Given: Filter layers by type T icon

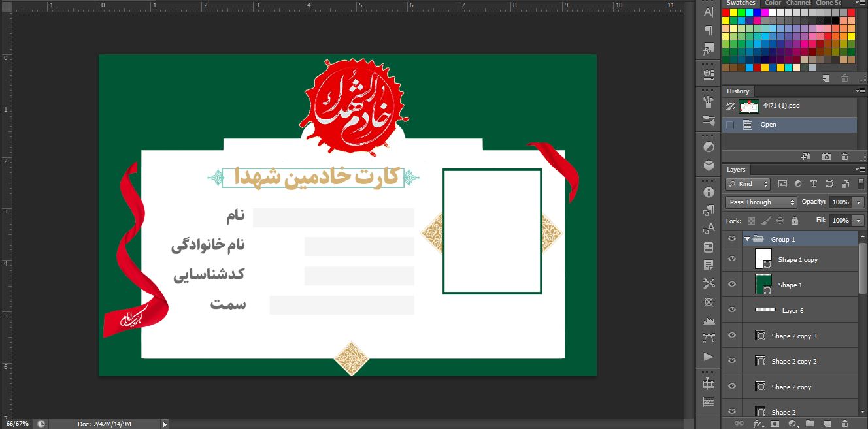Looking at the screenshot, I should tap(814, 184).
